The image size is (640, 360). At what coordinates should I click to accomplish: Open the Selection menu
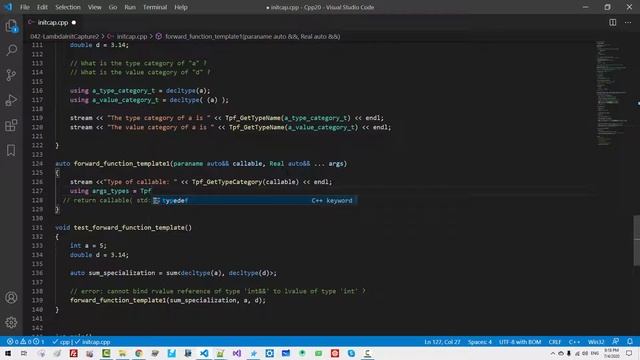point(68,7)
